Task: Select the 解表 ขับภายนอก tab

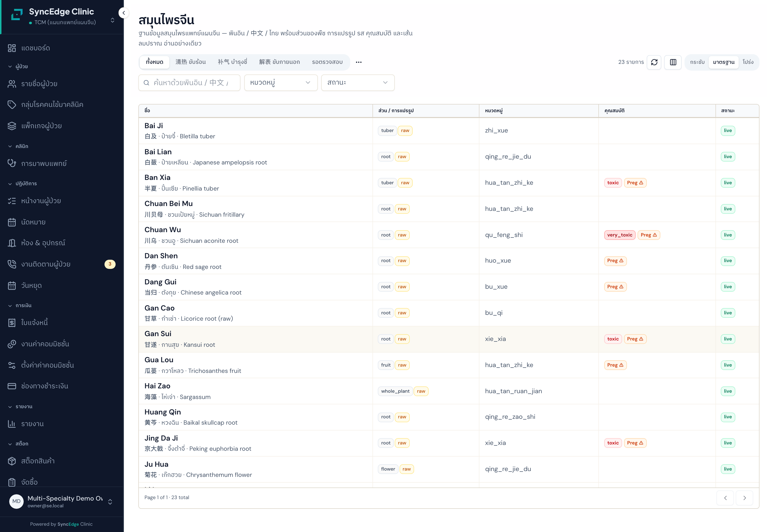Action: (279, 62)
